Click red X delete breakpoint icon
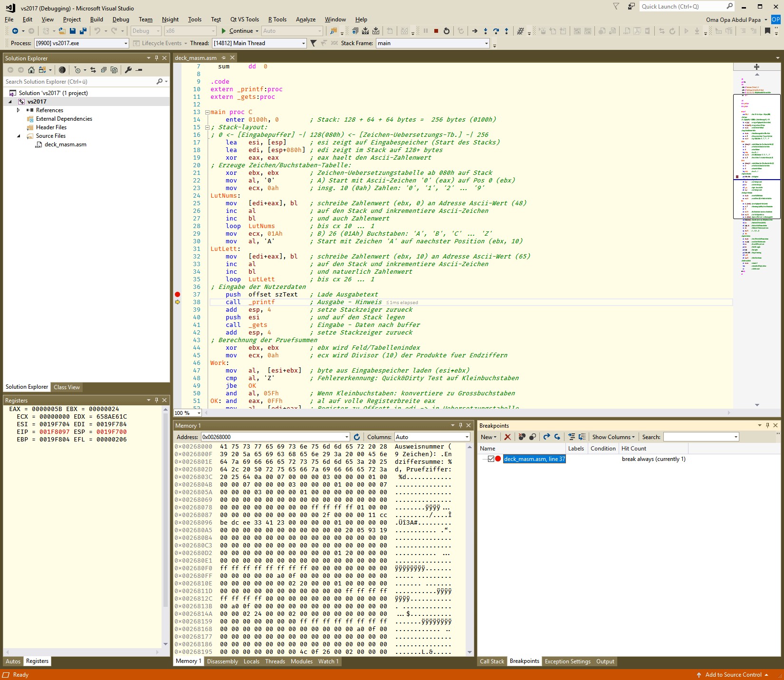 pos(507,437)
